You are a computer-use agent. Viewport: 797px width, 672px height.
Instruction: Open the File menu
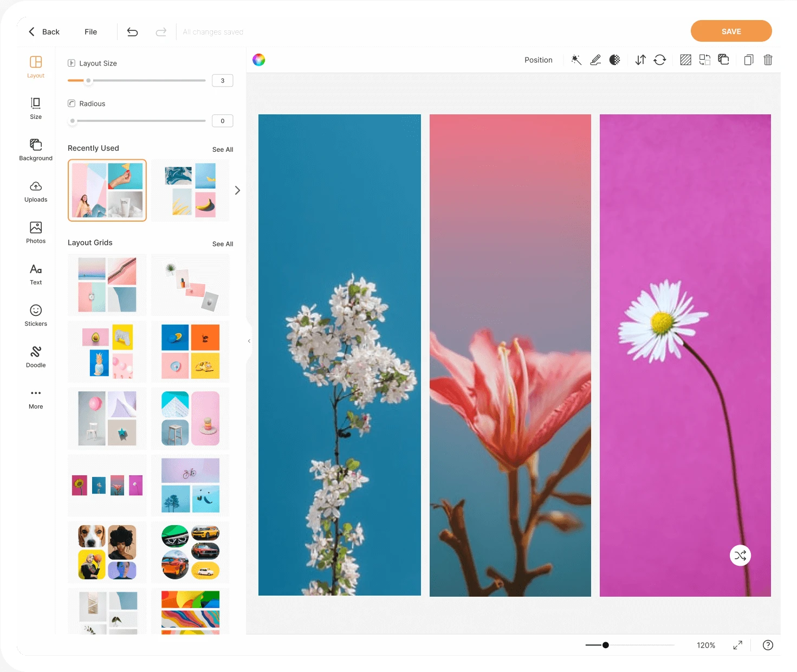[90, 31]
